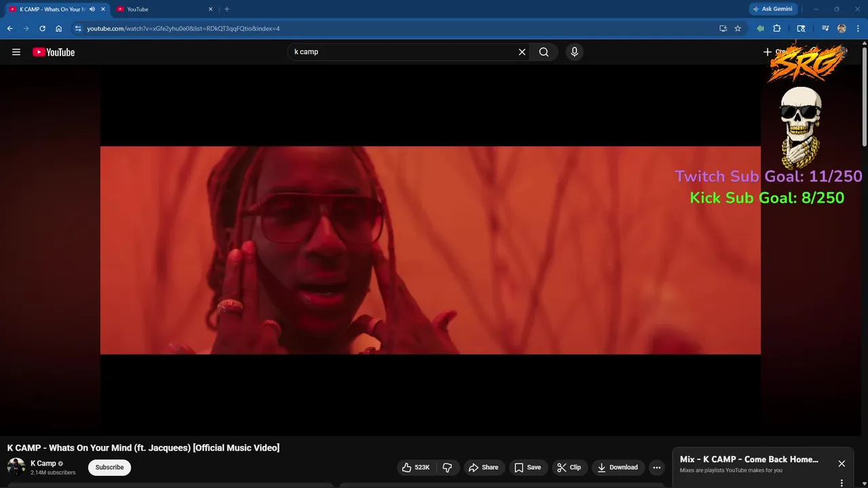Image resolution: width=868 pixels, height=488 pixels.
Task: Open a new tab
Action: [226, 9]
